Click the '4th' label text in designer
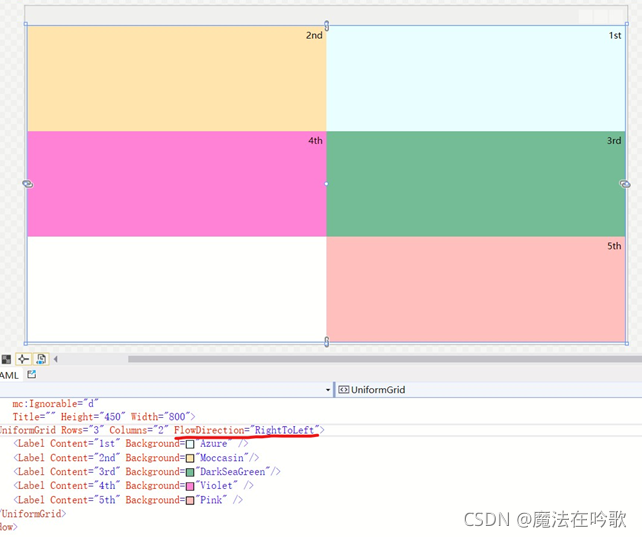642x537 pixels. coord(315,141)
